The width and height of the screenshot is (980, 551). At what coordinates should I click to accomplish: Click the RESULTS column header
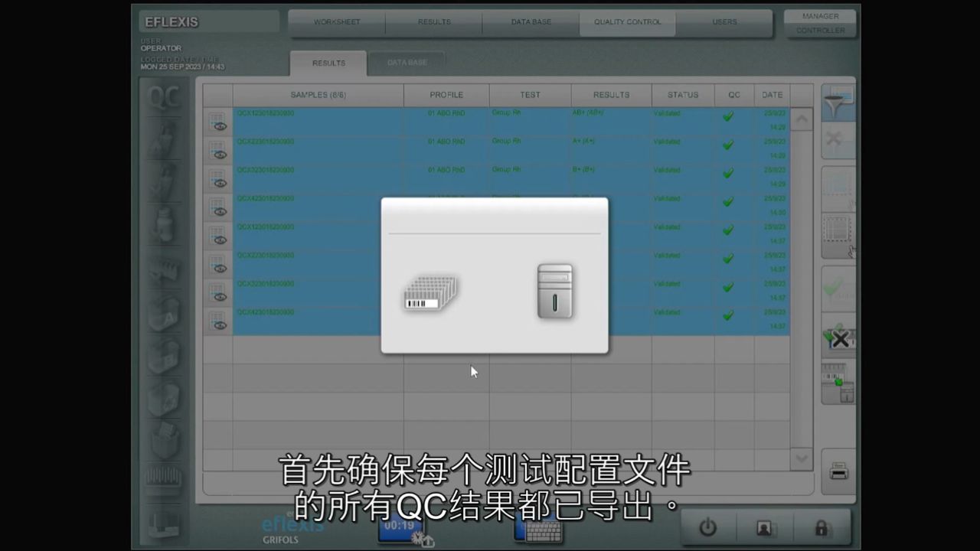coord(612,95)
